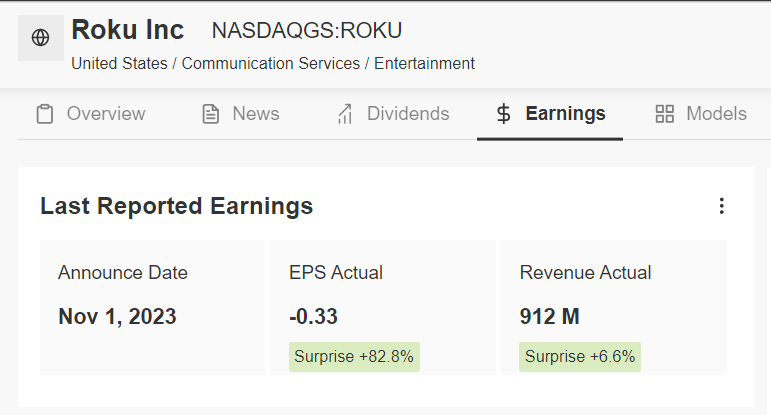Click the Models grid icon
Viewport: 771px width, 415px height.
[664, 114]
